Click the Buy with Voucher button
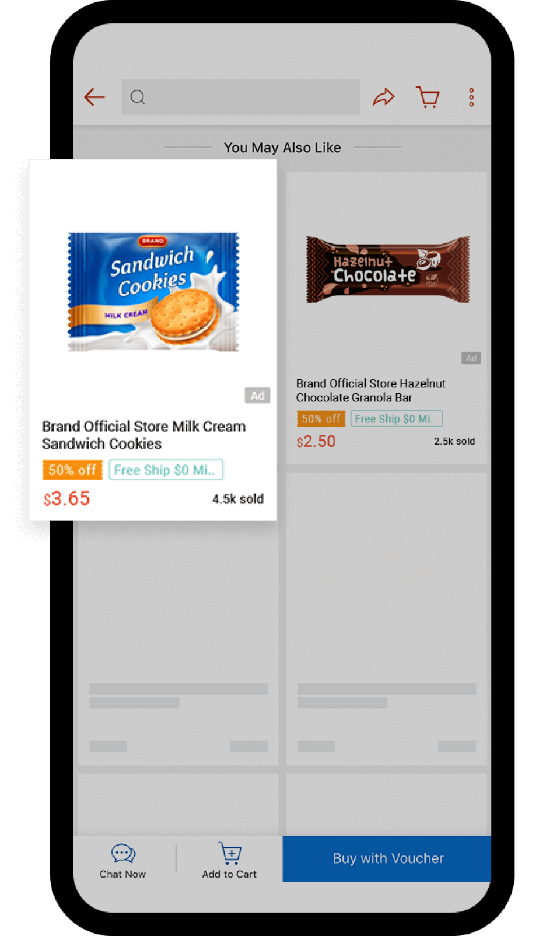The width and height of the screenshot is (560, 936). (387, 858)
